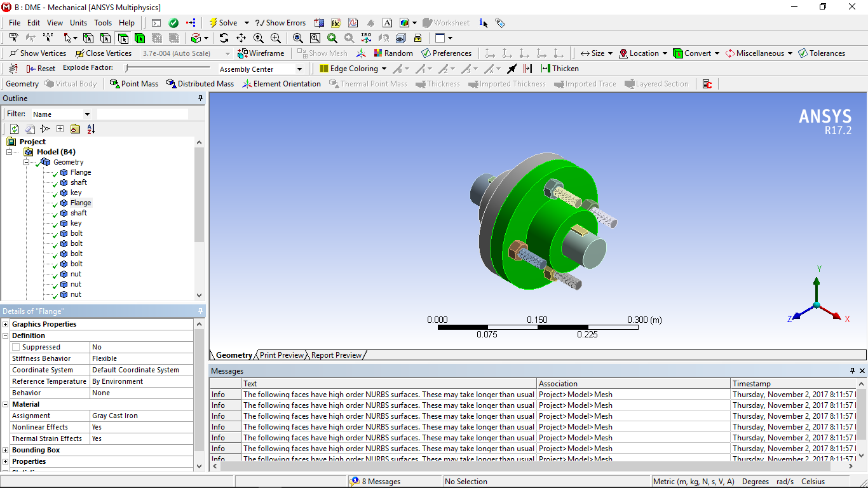Switch to the Print Preview tab
The image size is (868, 488).
click(x=281, y=355)
